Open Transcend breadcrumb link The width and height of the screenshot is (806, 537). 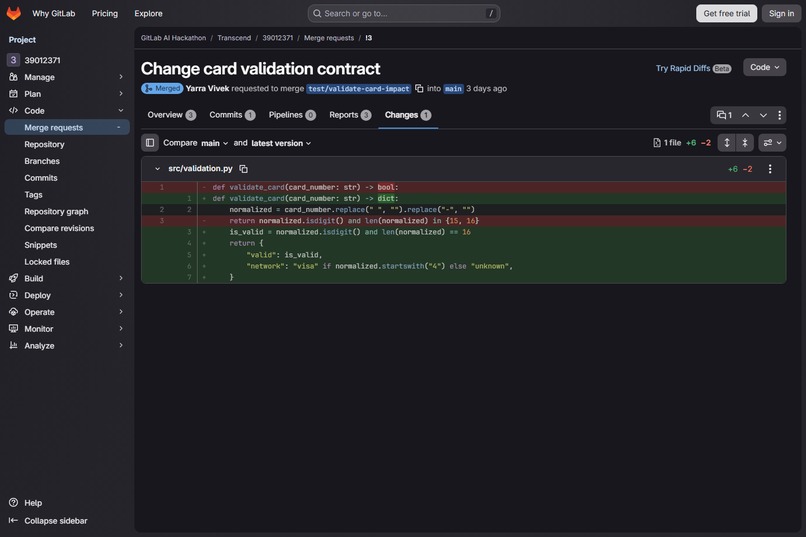pos(234,38)
